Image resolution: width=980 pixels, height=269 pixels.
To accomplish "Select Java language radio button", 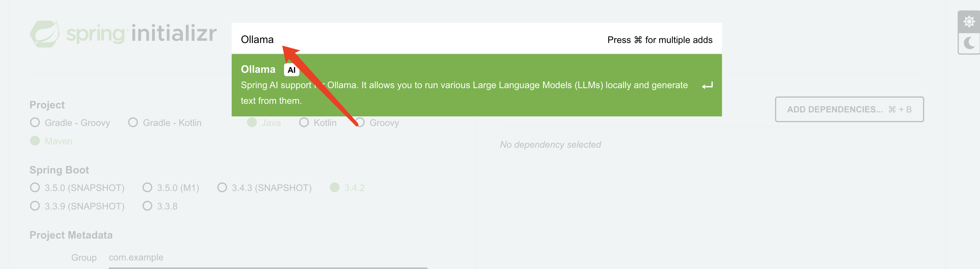I will click(252, 122).
